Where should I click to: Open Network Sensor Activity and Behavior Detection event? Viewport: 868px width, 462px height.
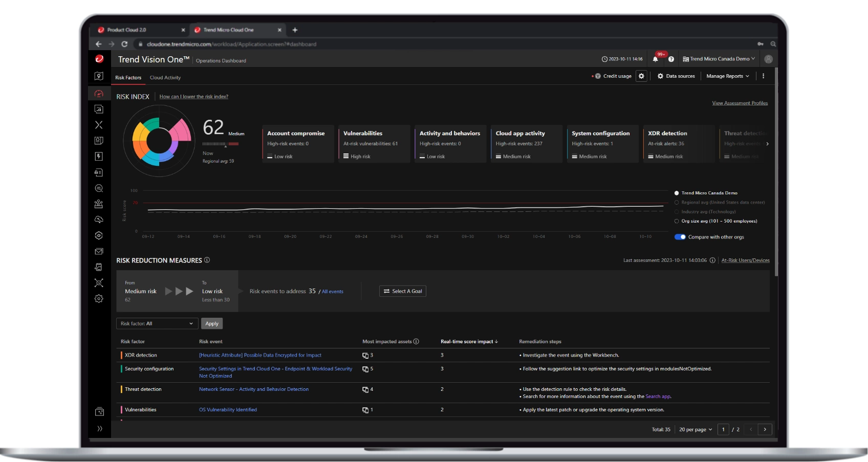coord(254,389)
